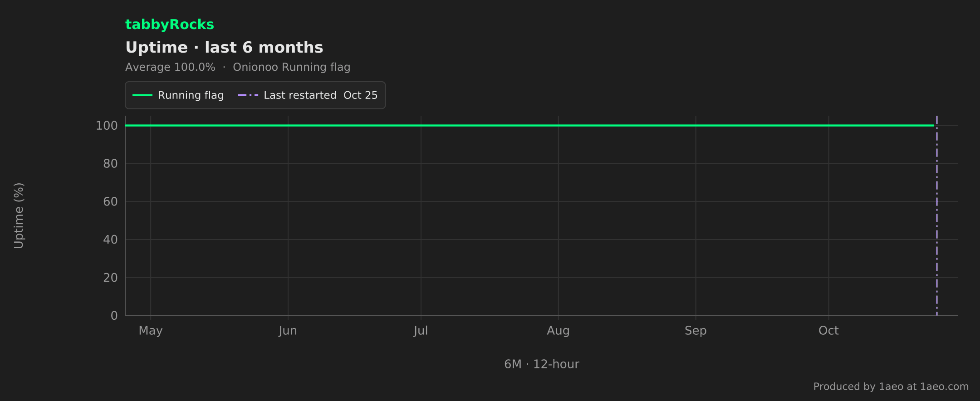Click the 'Sep' x-axis label
The image size is (980, 401).
click(x=696, y=331)
